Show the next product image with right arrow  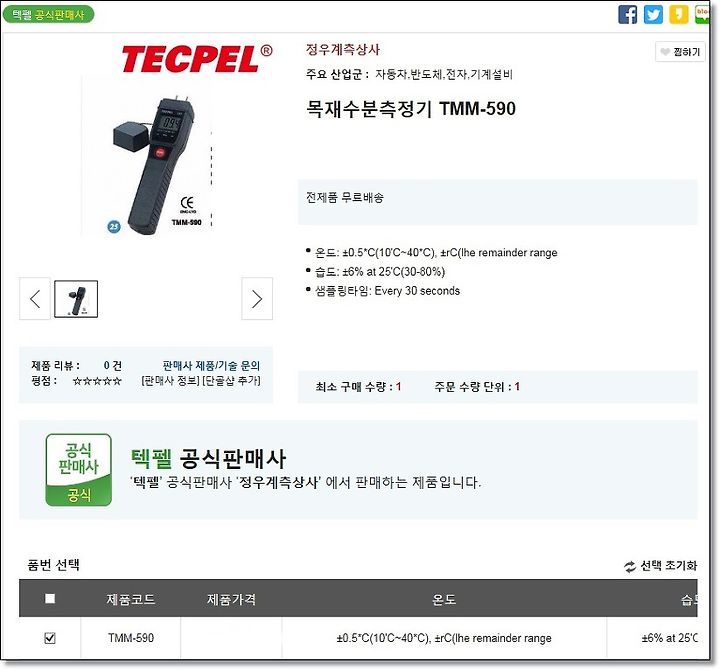(x=257, y=298)
